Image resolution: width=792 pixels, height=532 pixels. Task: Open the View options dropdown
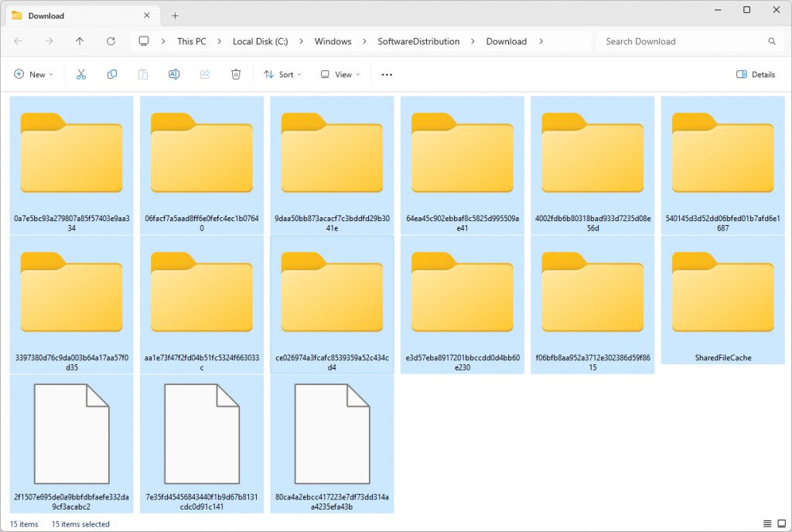[x=339, y=73]
